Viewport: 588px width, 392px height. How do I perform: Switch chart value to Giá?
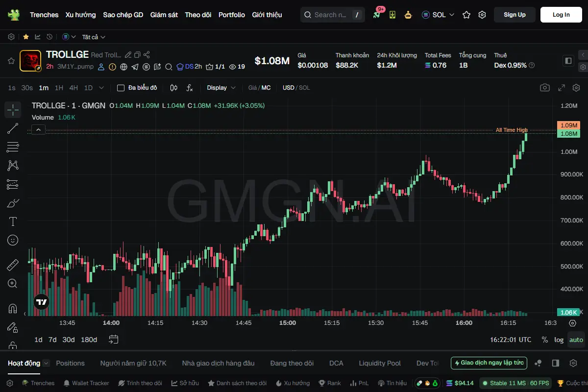[252, 88]
